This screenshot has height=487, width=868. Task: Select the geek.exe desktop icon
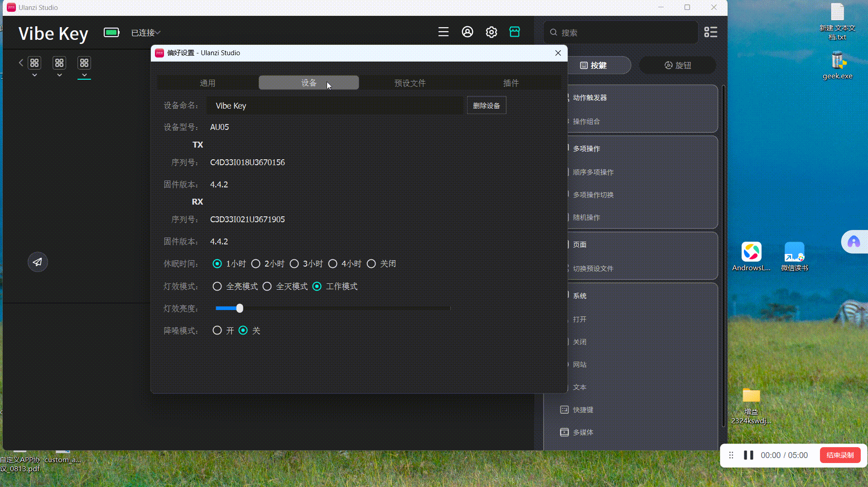pos(838,66)
